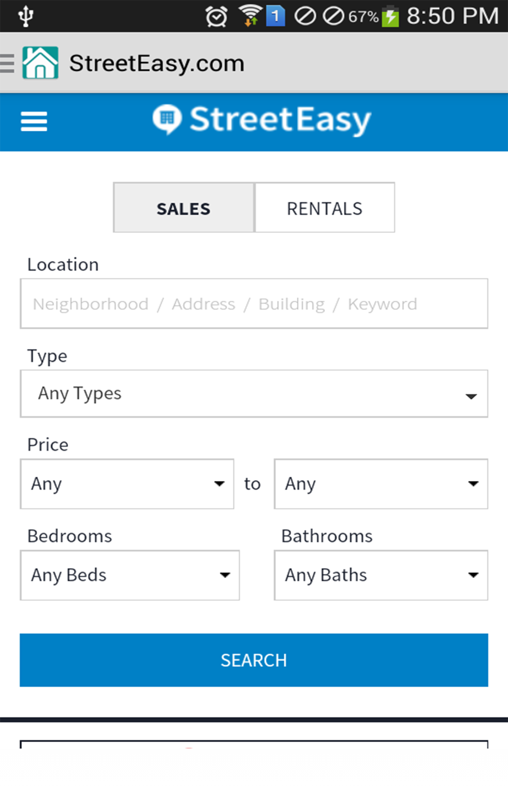Switch to the Rentals tab

point(325,208)
